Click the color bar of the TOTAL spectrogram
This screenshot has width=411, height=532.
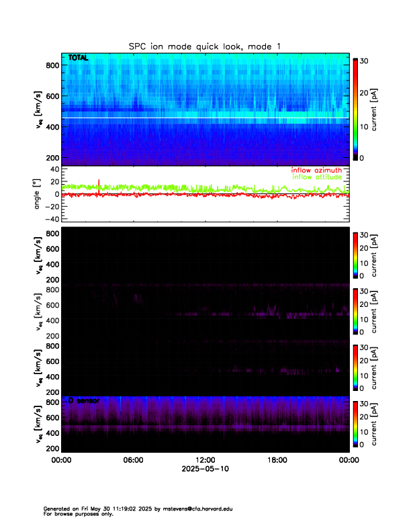(356, 107)
